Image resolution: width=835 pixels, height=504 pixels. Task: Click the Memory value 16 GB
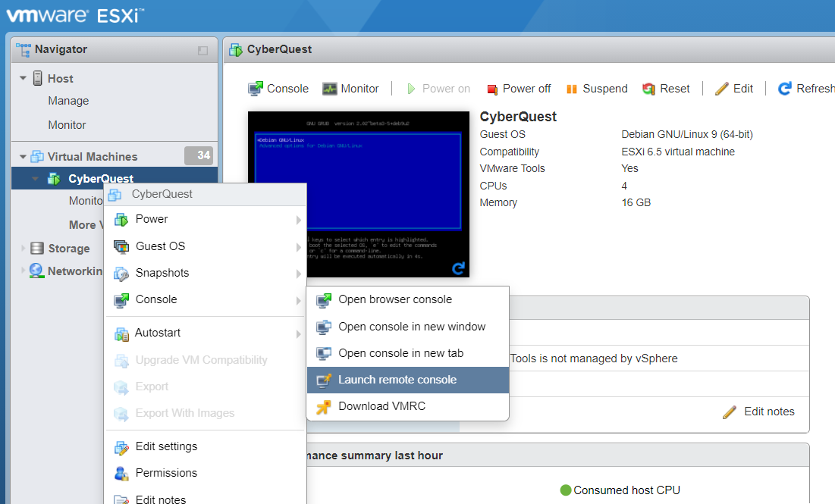636,203
